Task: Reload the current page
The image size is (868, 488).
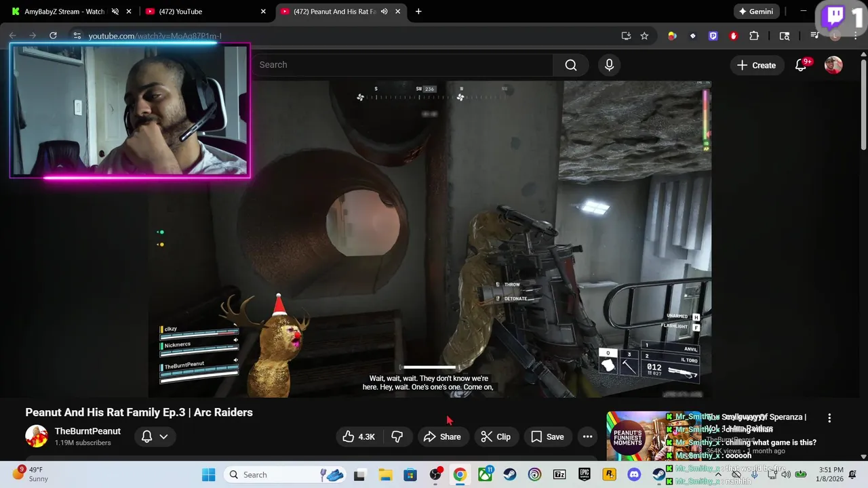Action: (x=53, y=36)
